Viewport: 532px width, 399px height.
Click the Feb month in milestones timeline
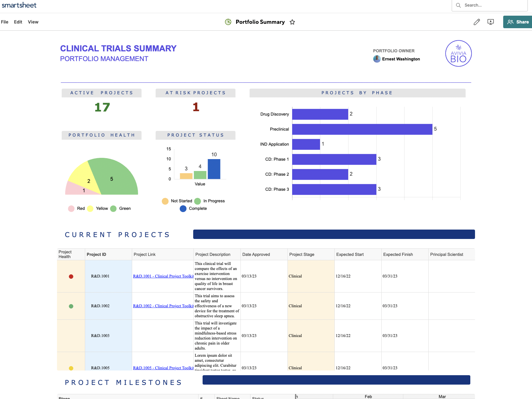(368, 396)
